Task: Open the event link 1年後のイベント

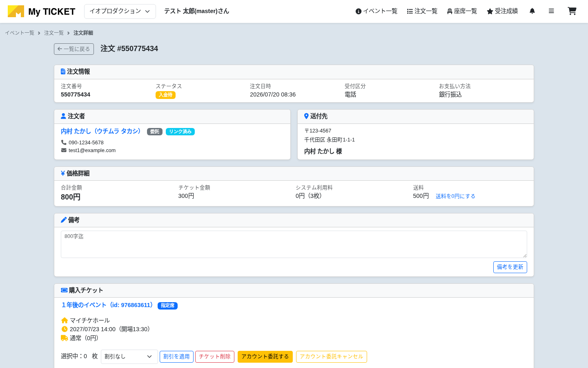Action: [x=108, y=305]
